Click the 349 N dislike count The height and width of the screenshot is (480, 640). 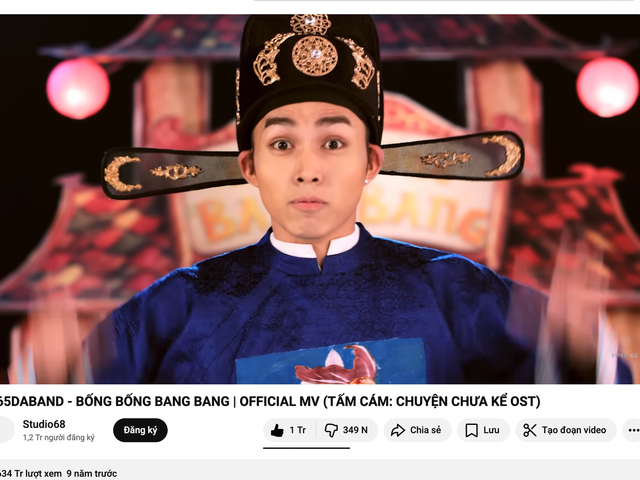(355, 430)
